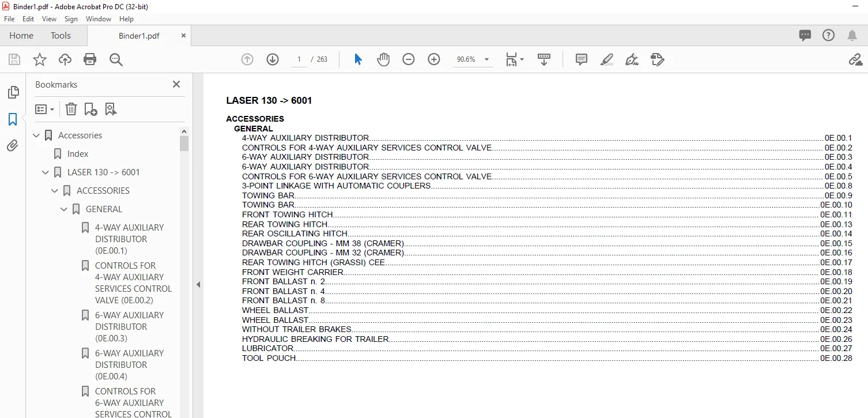
Task: Go to previous page arrow
Action: click(x=247, y=59)
